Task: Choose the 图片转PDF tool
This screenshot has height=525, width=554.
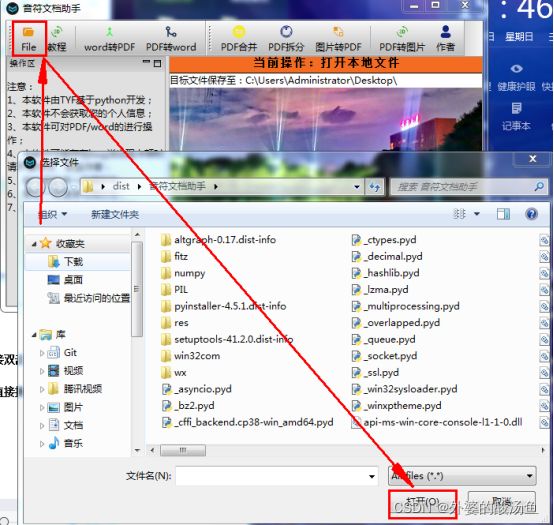Action: tap(338, 39)
